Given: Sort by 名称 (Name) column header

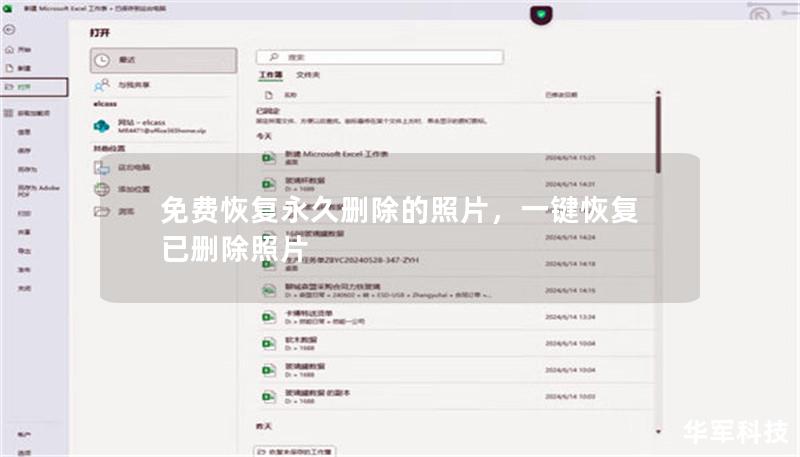Looking at the screenshot, I should click(x=291, y=94).
